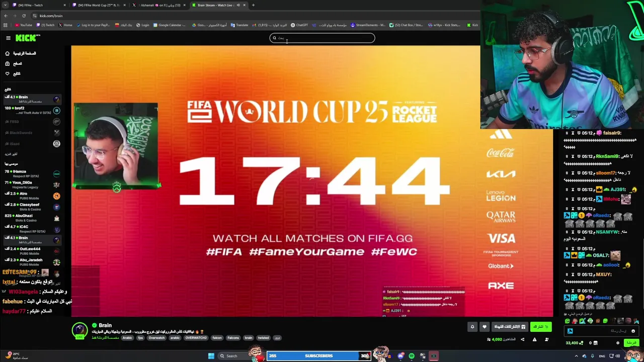Open recommended channel Yous_DiiGa
Image resolution: width=644 pixels, height=362 pixels.
32,185
